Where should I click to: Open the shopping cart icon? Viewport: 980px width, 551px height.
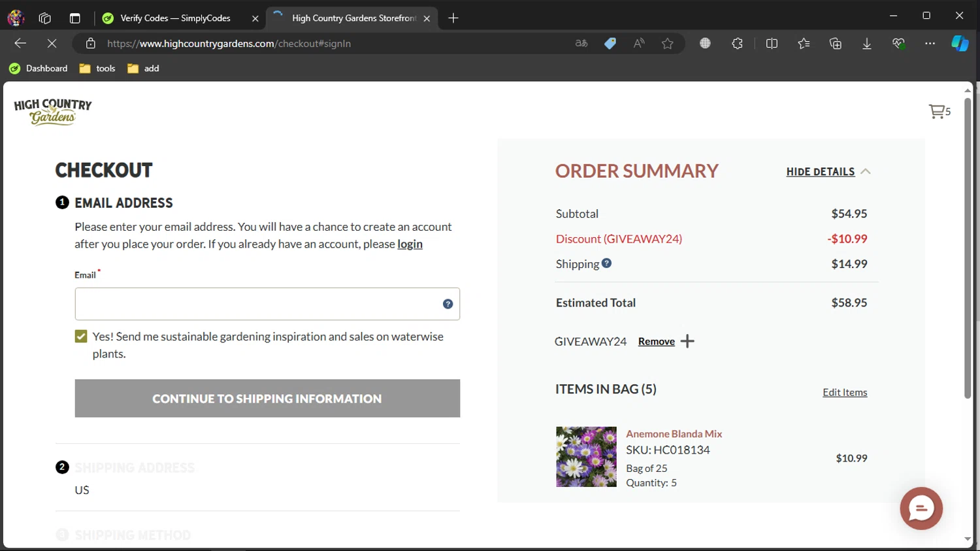[x=938, y=112]
